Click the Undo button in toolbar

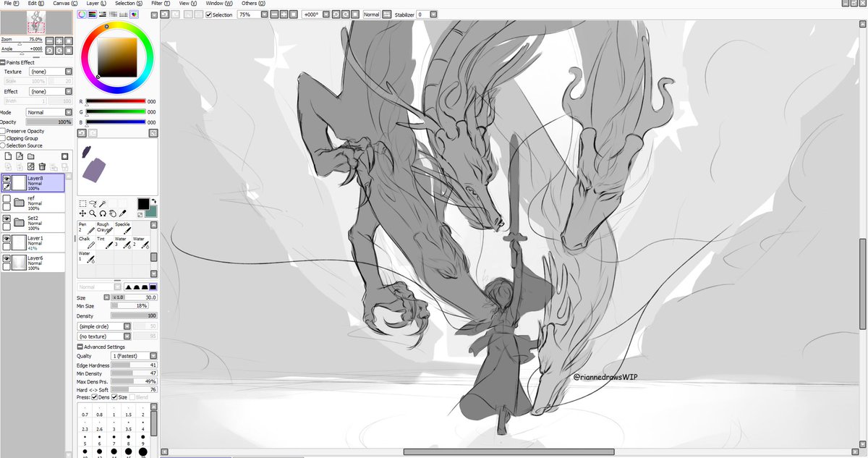[x=166, y=14]
